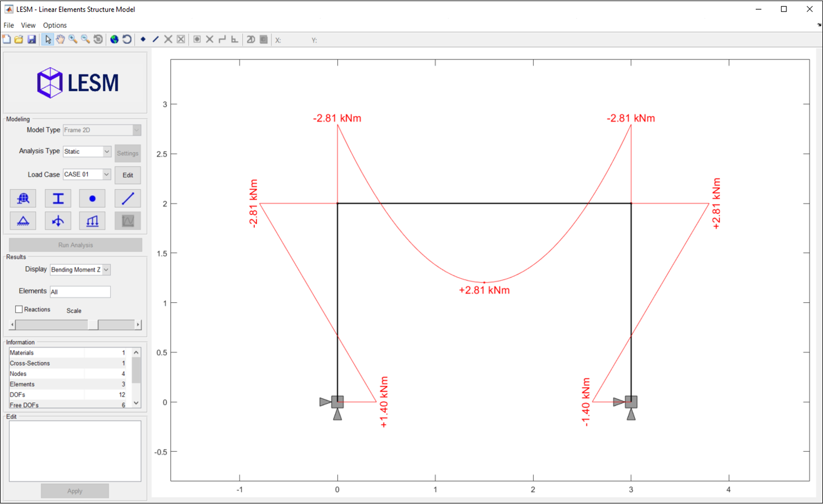The height and width of the screenshot is (504, 823).
Task: Click the Scale slider handle
Action: [x=93, y=325]
